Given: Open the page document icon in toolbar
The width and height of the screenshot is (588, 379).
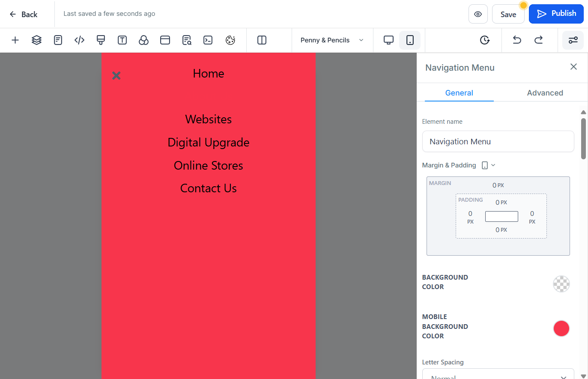Looking at the screenshot, I should point(58,40).
